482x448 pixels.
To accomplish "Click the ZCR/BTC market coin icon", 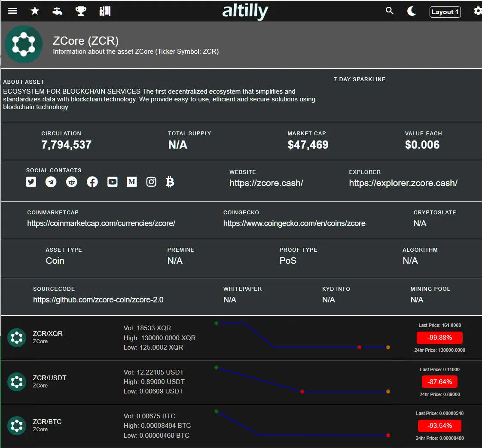I will point(17,426).
